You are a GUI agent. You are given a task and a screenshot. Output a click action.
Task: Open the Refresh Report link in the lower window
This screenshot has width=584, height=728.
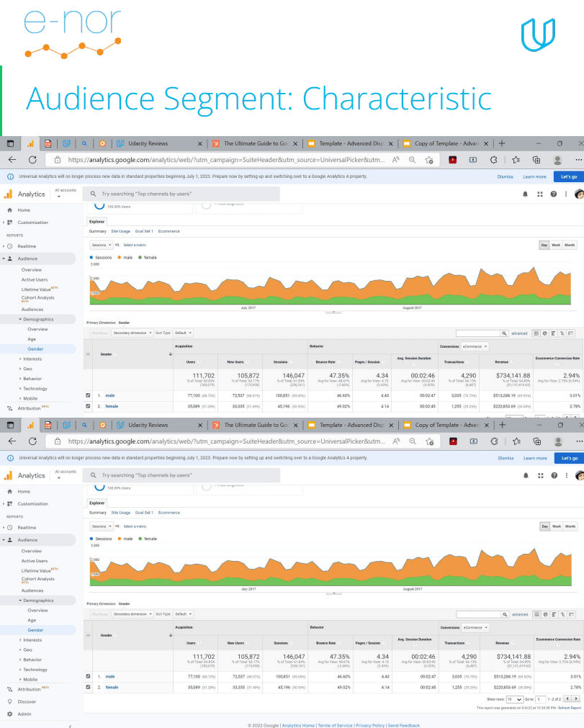(x=570, y=708)
